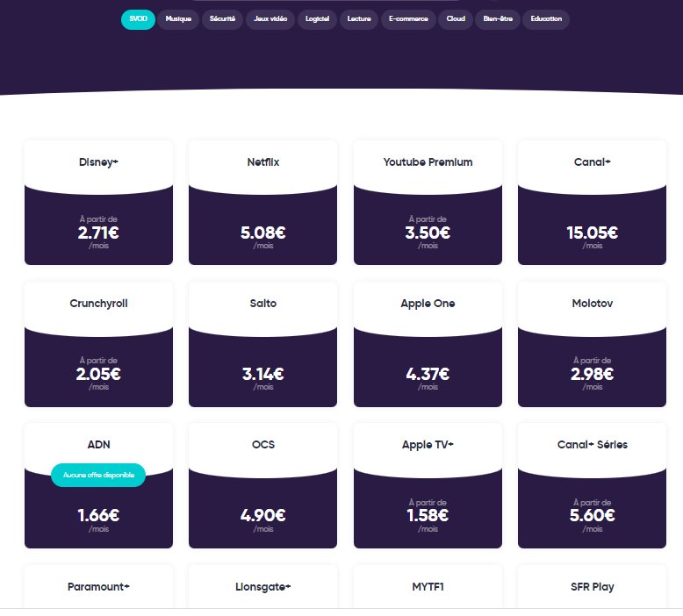Image resolution: width=683 pixels, height=616 pixels.
Task: Open the Apple TV+ offer card
Action: [428, 485]
